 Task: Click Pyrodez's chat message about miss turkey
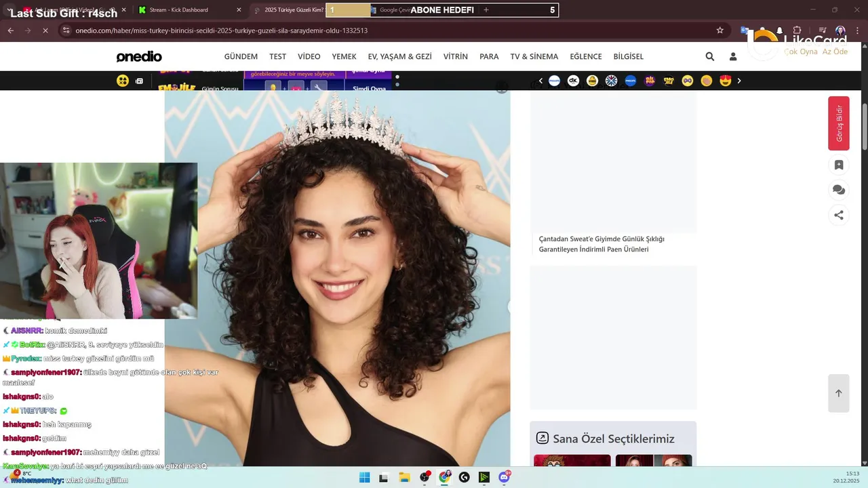[99, 359]
